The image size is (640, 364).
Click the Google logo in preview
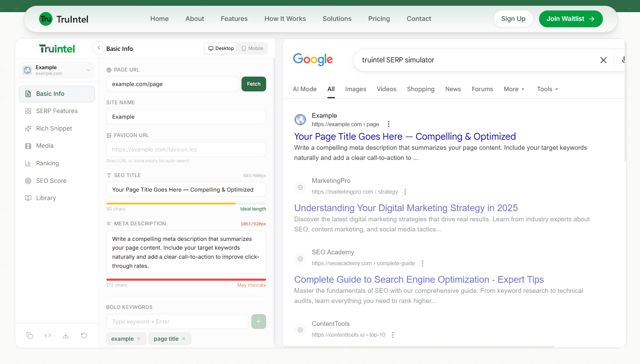click(x=313, y=60)
